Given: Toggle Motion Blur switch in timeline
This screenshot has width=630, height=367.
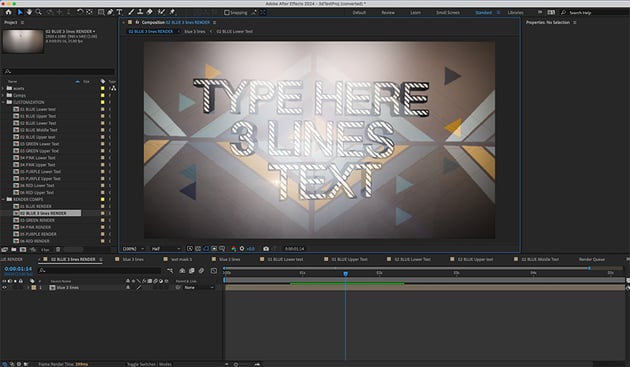Looking at the screenshot, I should tap(201, 271).
